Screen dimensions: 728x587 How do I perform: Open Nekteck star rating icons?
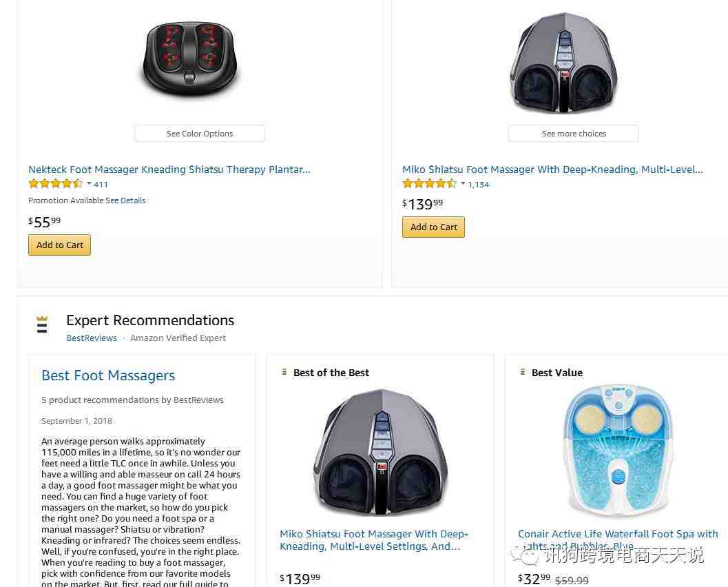click(x=55, y=183)
